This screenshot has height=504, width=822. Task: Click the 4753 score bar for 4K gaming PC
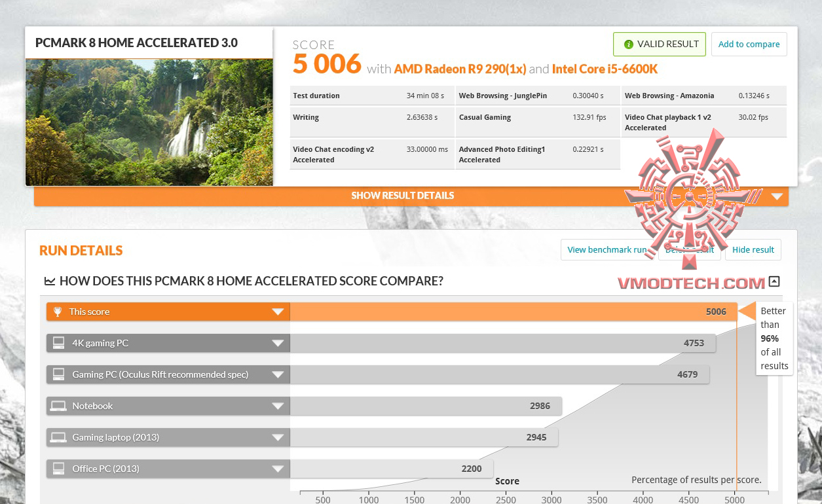(x=503, y=343)
